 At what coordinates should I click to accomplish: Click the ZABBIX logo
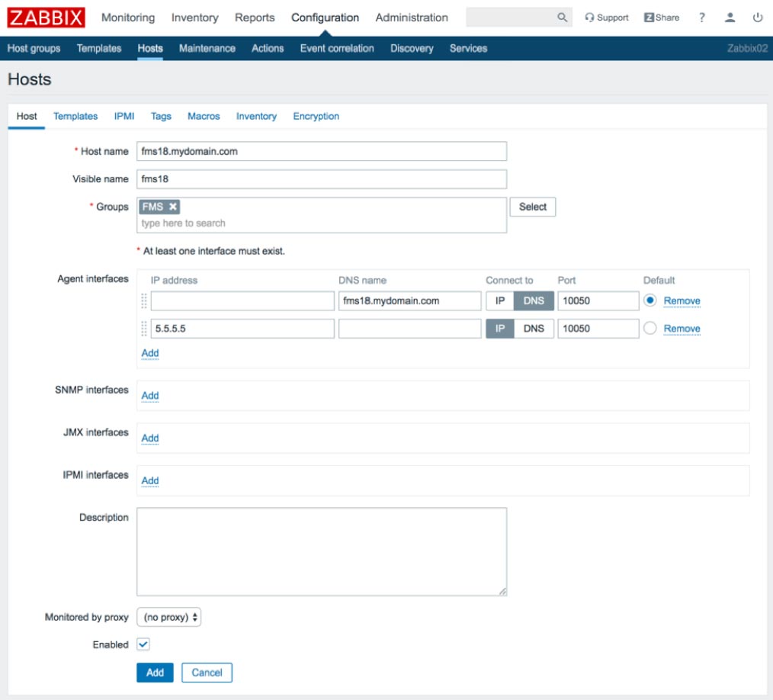(46, 18)
